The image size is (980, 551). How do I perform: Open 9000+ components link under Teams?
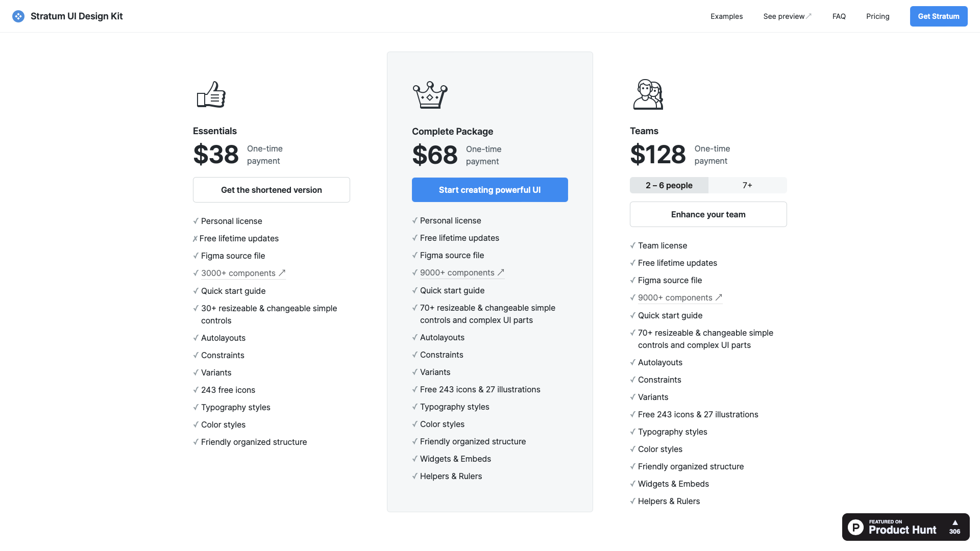tap(680, 297)
